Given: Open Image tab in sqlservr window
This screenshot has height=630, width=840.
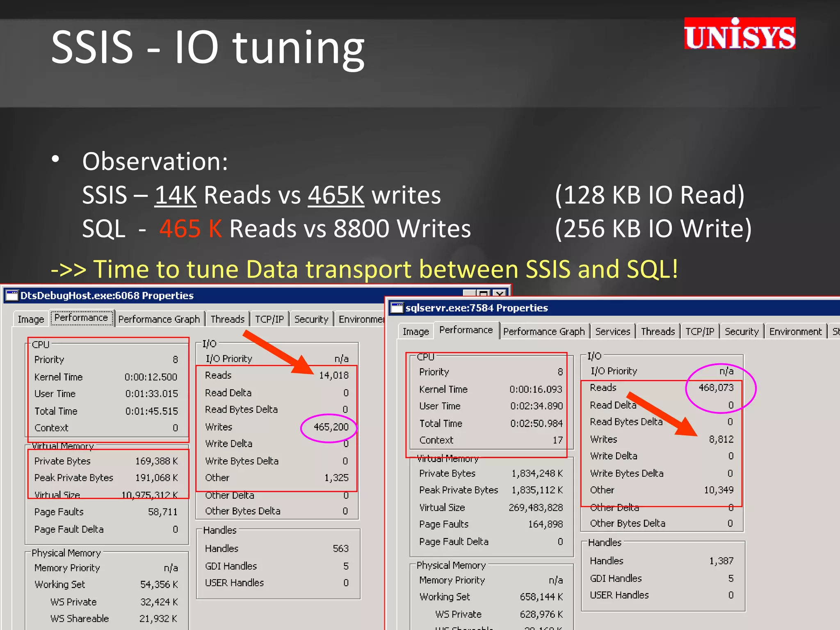Looking at the screenshot, I should (x=416, y=331).
